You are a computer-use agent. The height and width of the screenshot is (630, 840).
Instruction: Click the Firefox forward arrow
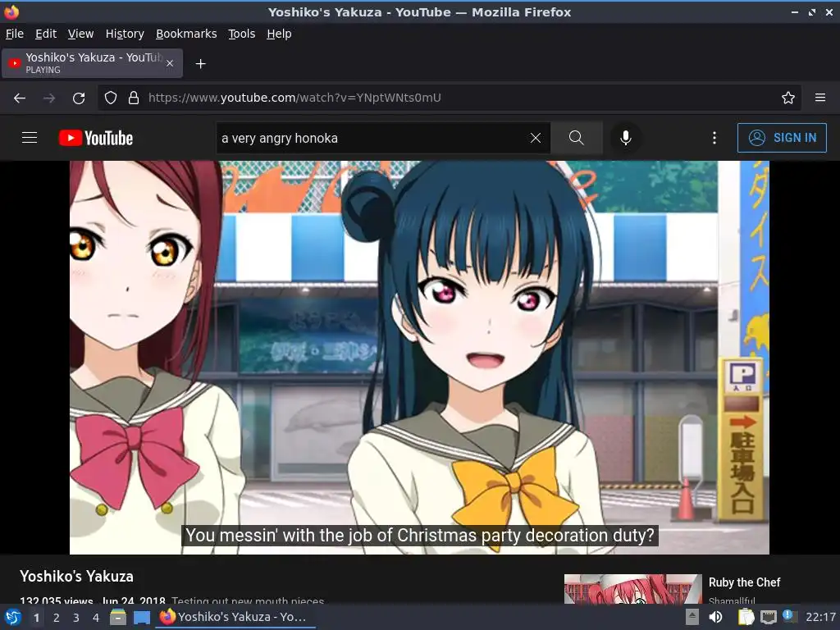49,98
